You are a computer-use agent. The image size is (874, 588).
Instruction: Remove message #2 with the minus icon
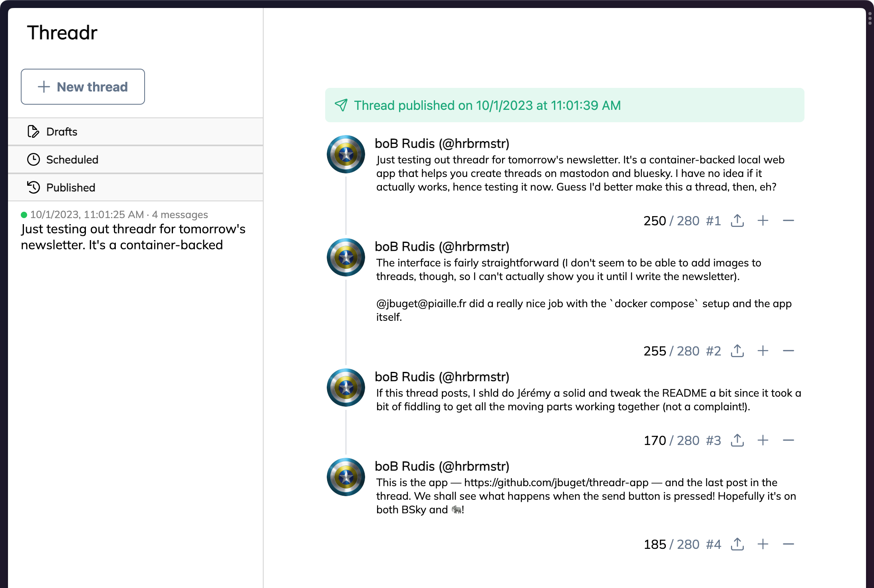[789, 351]
